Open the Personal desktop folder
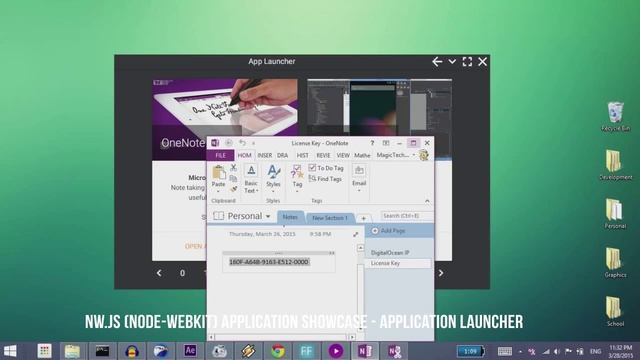Image resolution: width=640 pixels, height=360 pixels. point(615,213)
